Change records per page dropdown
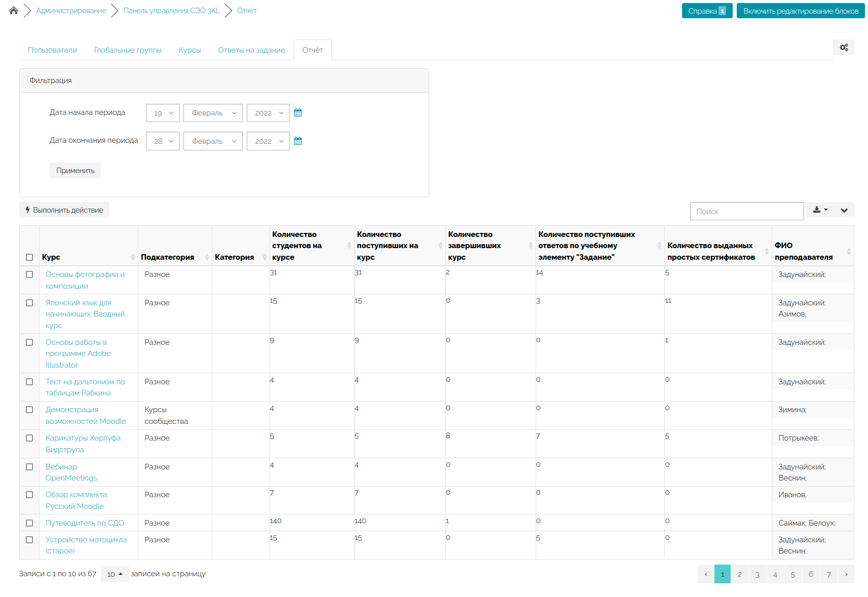This screenshot has height=597, width=868. 115,574
